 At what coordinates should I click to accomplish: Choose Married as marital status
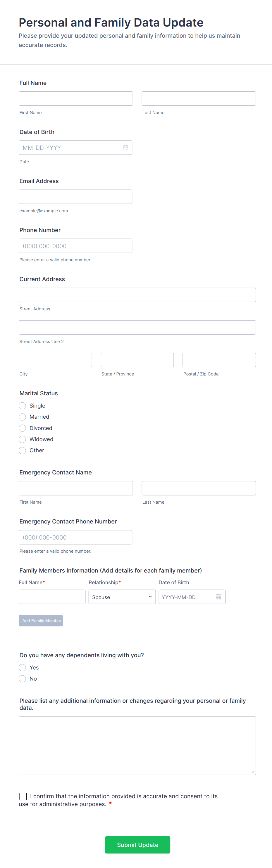pos(22,417)
